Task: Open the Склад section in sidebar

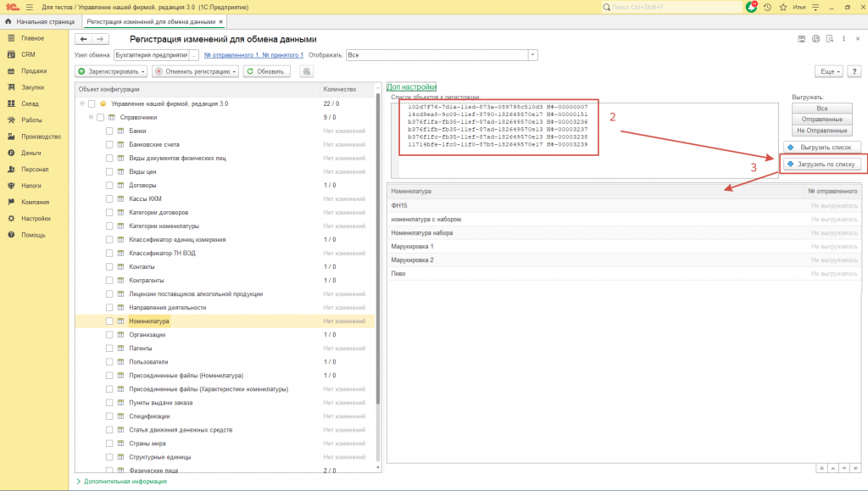Action: [x=30, y=103]
